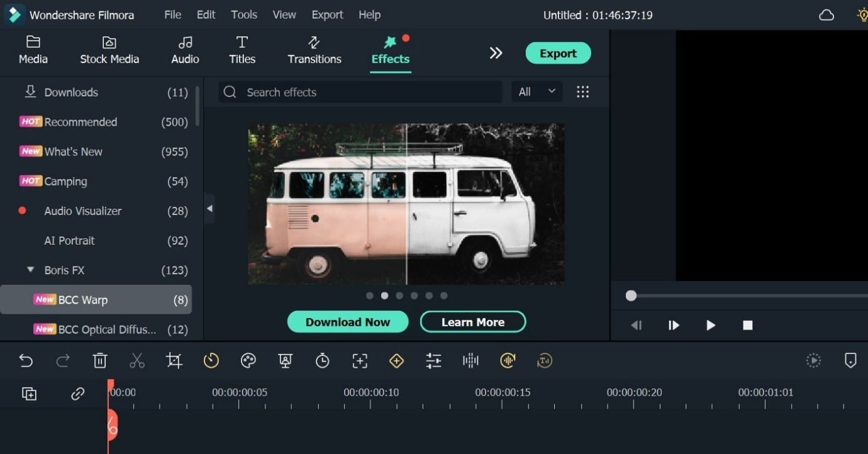Expand more tabs with double chevron
Viewport: 868px width, 454px height.
496,53
